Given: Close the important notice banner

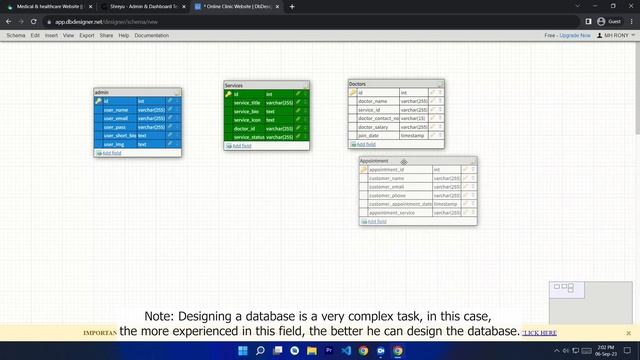Looking at the screenshot, I should tap(629, 333).
